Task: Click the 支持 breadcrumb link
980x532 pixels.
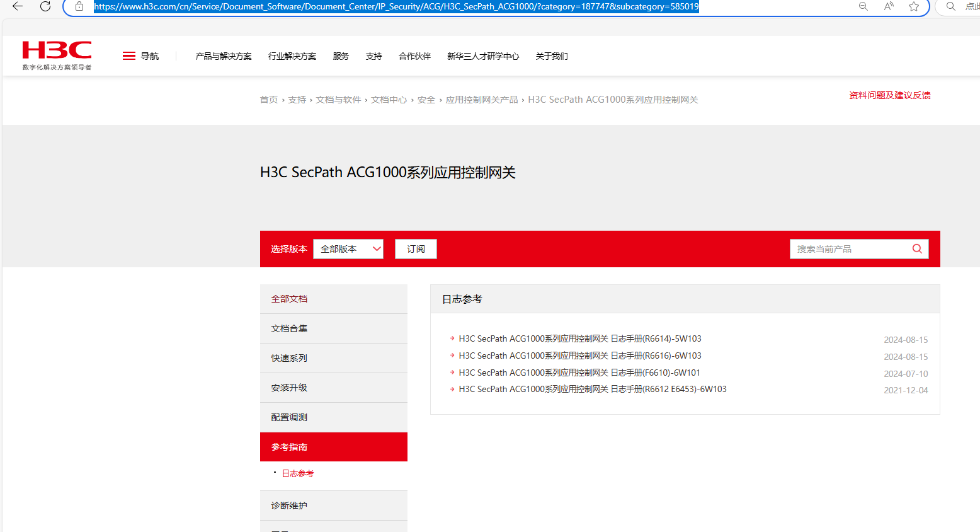Action: (297, 100)
